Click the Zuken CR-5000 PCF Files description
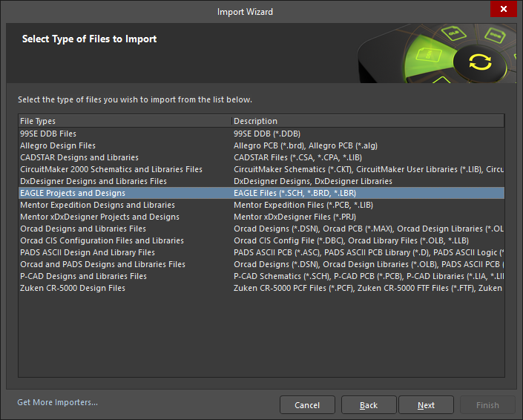523x420 pixels. (368, 288)
